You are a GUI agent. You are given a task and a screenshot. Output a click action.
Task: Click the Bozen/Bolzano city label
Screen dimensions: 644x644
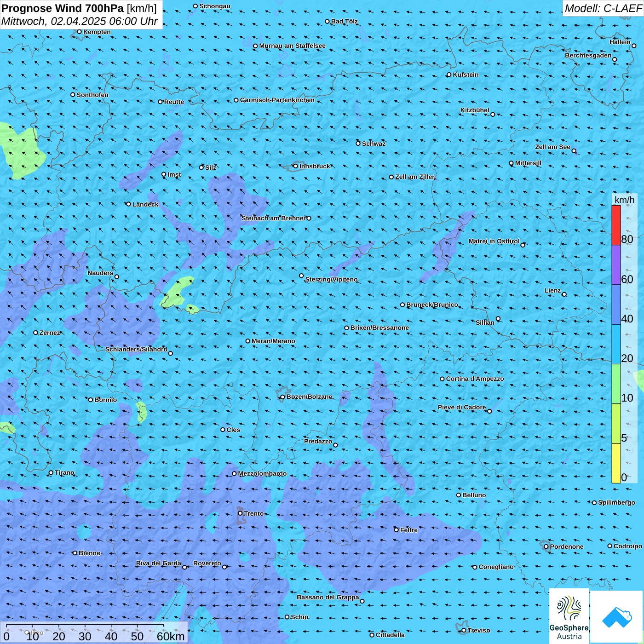click(309, 397)
